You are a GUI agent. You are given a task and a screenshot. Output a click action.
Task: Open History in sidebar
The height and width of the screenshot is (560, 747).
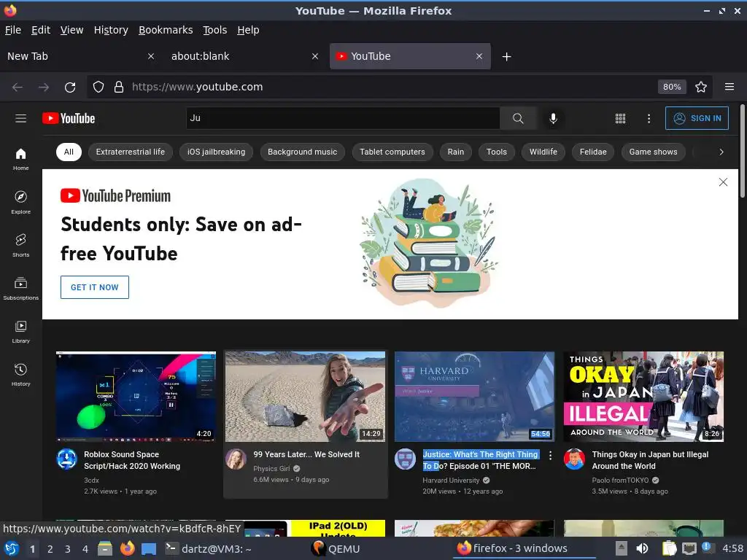20,375
